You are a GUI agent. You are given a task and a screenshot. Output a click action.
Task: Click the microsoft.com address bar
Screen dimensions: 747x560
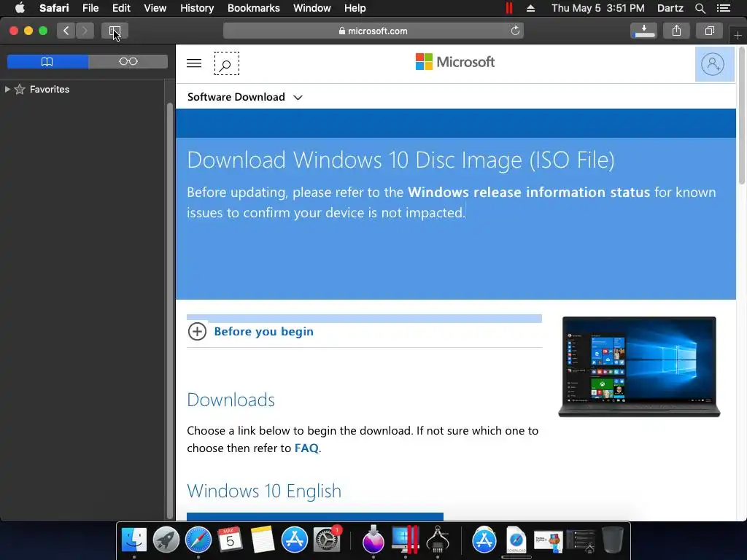click(373, 31)
